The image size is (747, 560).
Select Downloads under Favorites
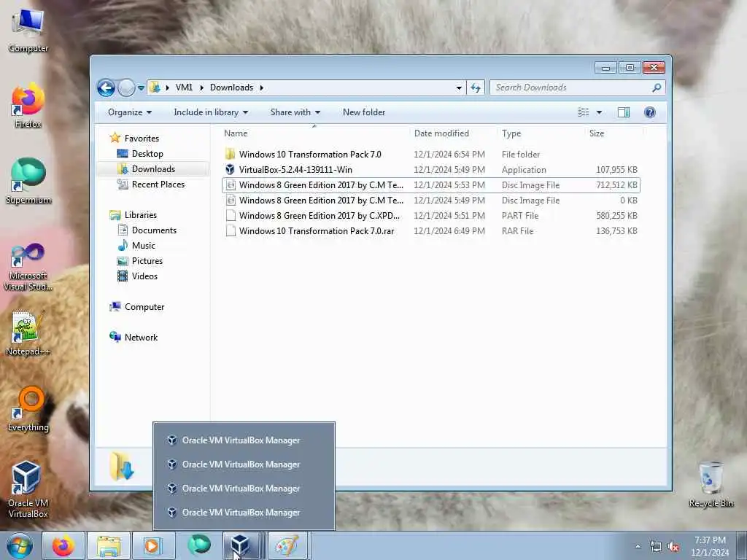point(153,169)
